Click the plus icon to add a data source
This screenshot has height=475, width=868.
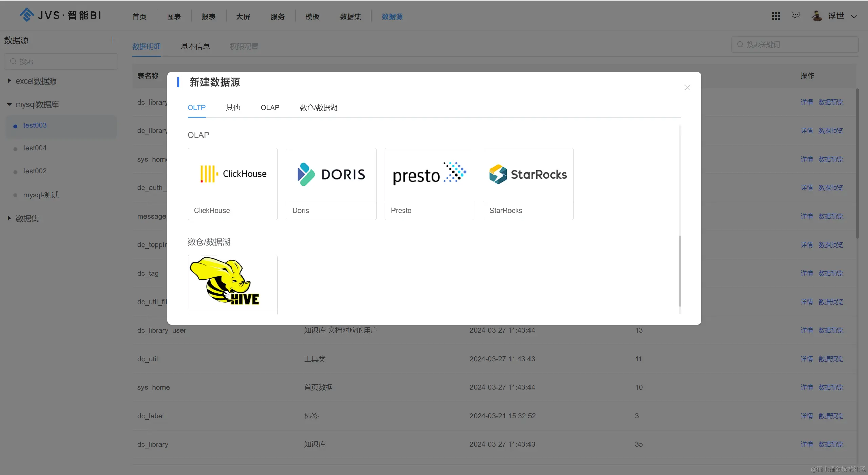tap(112, 40)
